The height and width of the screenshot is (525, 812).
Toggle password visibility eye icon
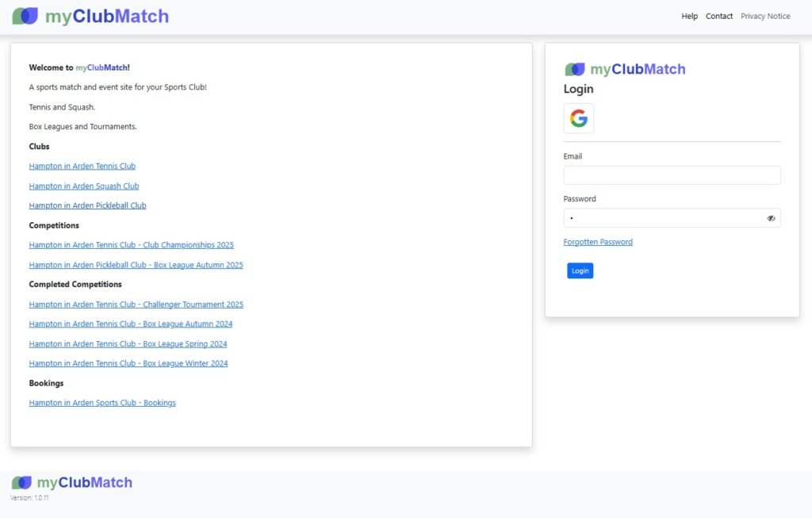tap(771, 218)
